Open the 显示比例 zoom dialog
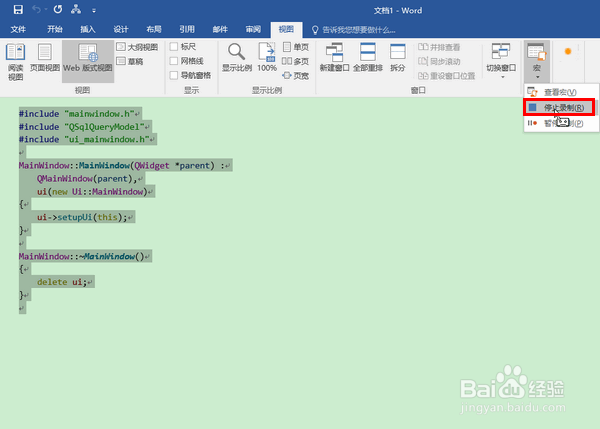Image resolution: width=600 pixels, height=429 pixels. pyautogui.click(x=237, y=57)
